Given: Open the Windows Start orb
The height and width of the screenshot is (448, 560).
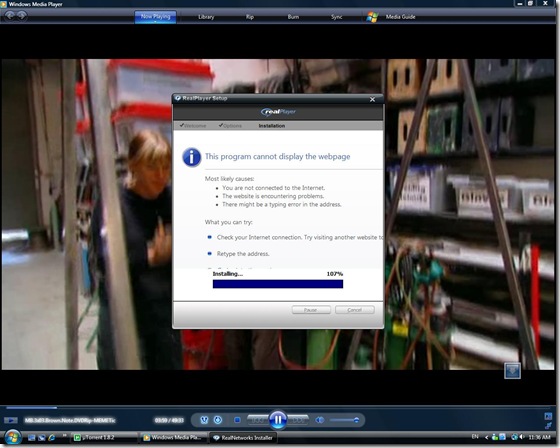Looking at the screenshot, I should [x=12, y=437].
